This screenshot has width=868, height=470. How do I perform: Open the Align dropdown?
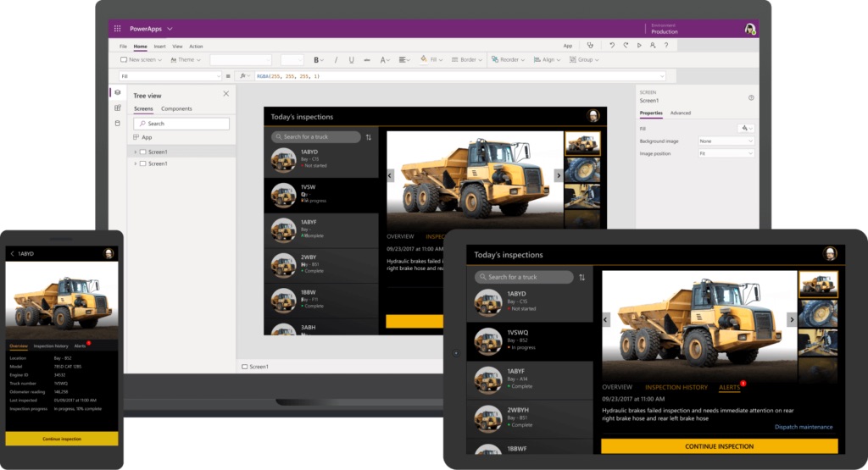[x=547, y=60]
